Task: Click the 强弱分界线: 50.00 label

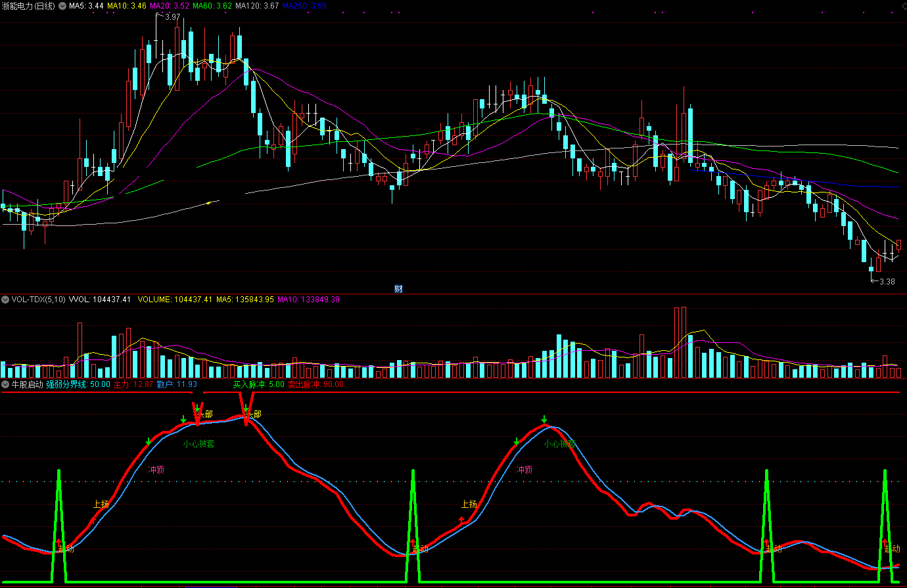Action: pyautogui.click(x=78, y=384)
